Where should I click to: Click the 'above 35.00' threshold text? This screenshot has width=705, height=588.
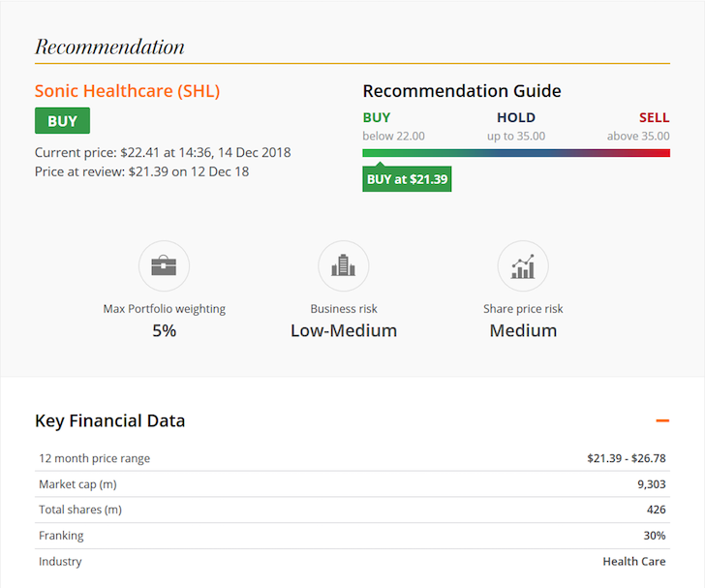point(638,136)
